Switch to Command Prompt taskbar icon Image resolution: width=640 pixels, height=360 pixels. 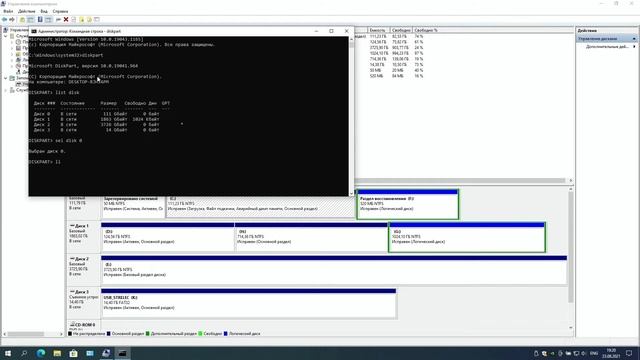122,353
